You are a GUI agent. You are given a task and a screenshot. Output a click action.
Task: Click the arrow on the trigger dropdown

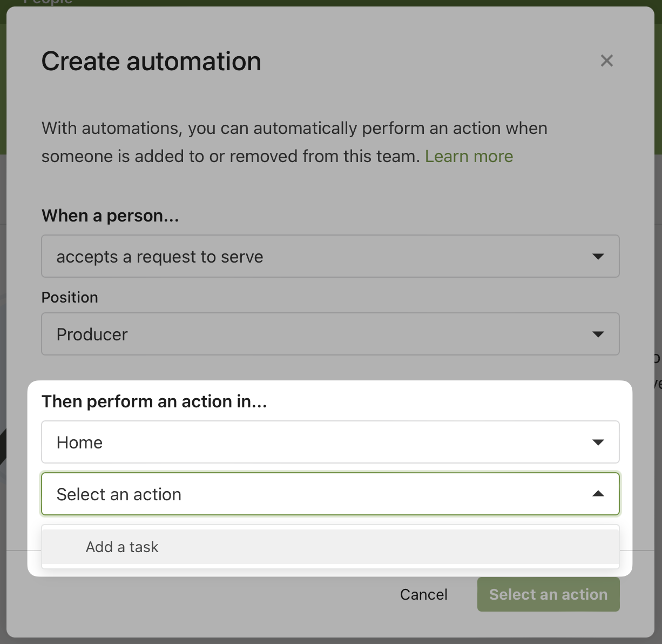click(598, 257)
